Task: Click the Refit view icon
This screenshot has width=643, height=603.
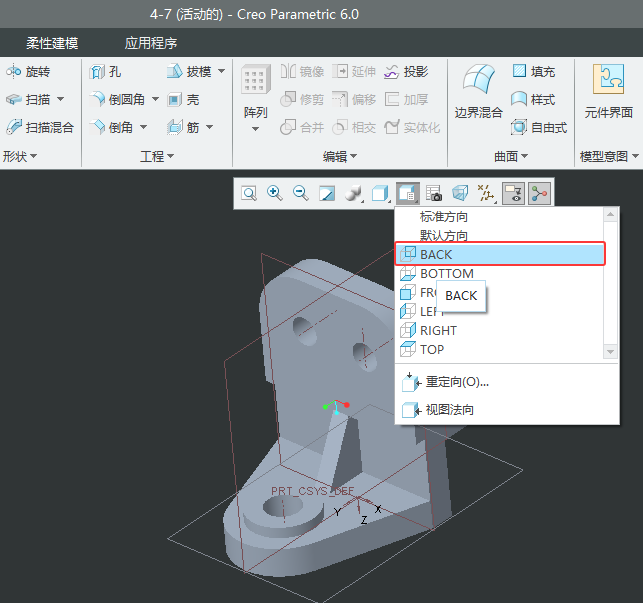Action: [x=249, y=193]
